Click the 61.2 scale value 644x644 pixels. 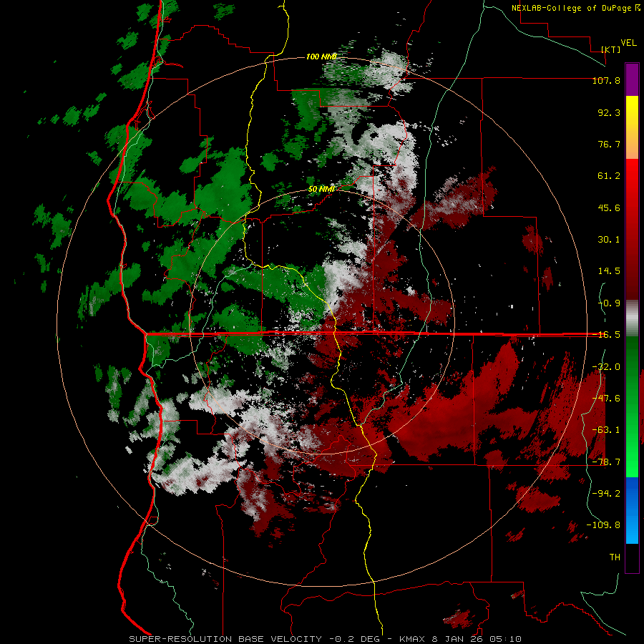(x=609, y=176)
